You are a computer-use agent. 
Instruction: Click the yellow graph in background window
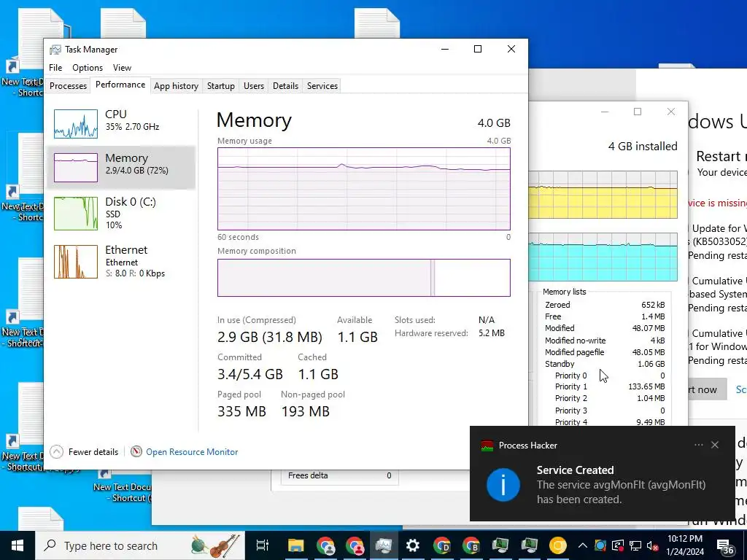603,195
